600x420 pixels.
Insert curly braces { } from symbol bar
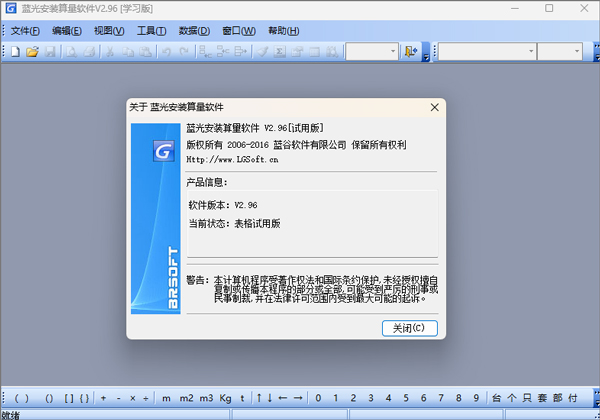[85, 398]
